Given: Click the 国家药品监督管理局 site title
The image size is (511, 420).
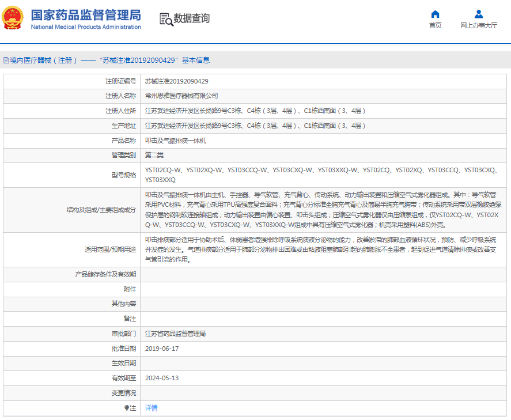Looking at the screenshot, I should (86, 15).
